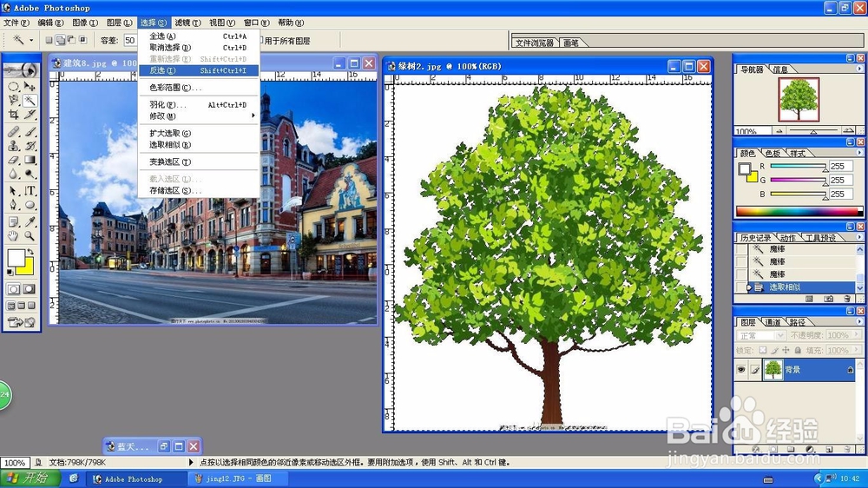
Task: Open History panel options menu arrow
Action: (859, 237)
